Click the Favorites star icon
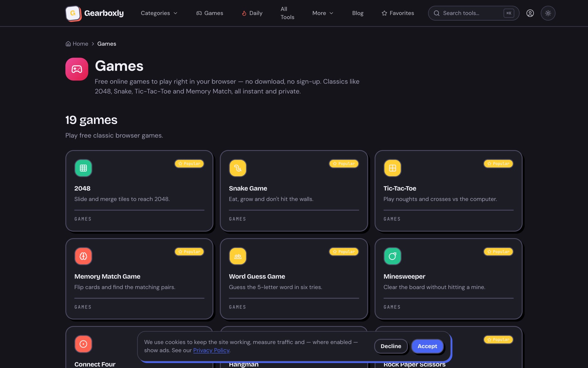The height and width of the screenshot is (368, 588). click(384, 13)
